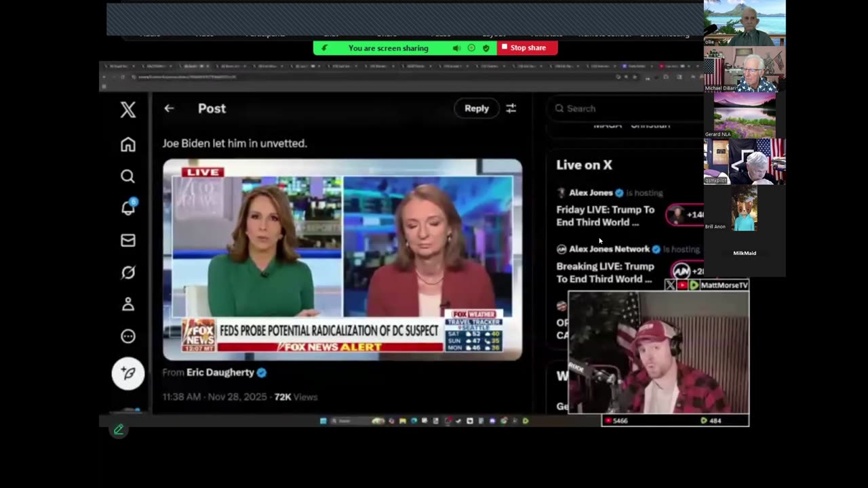Open Explore search icon in the sidebar
The width and height of the screenshot is (868, 488).
coord(128,176)
